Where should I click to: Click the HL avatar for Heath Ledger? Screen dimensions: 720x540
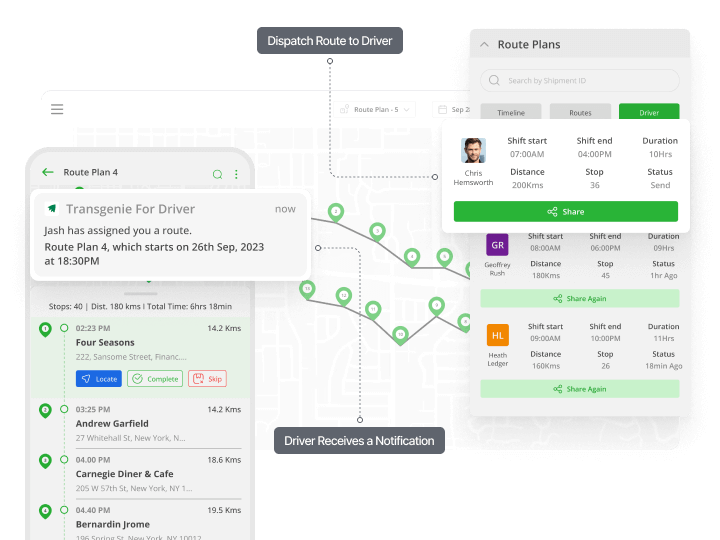[x=497, y=335]
